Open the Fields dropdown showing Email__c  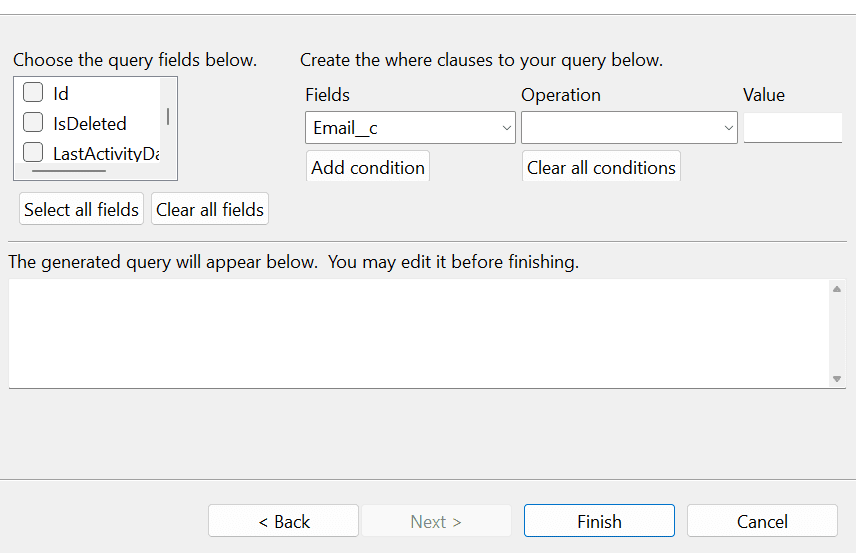(x=410, y=128)
